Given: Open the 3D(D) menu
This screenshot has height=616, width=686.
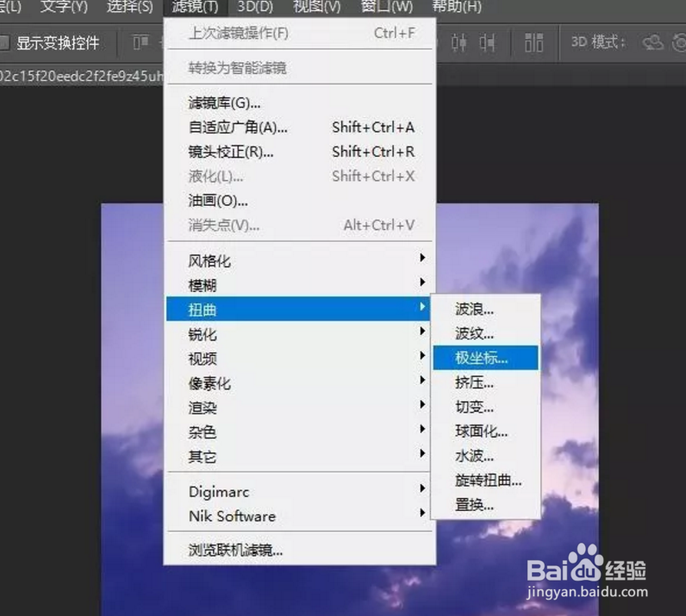Looking at the screenshot, I should [255, 7].
